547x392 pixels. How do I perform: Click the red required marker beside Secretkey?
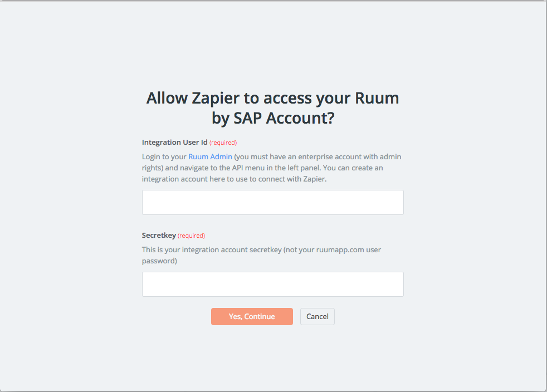coord(191,236)
